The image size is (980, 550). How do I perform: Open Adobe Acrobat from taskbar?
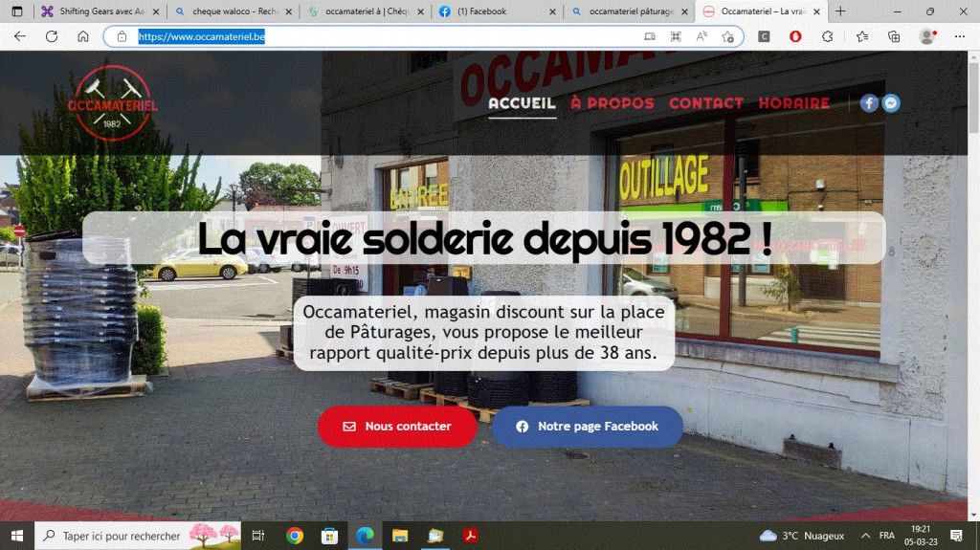[471, 536]
